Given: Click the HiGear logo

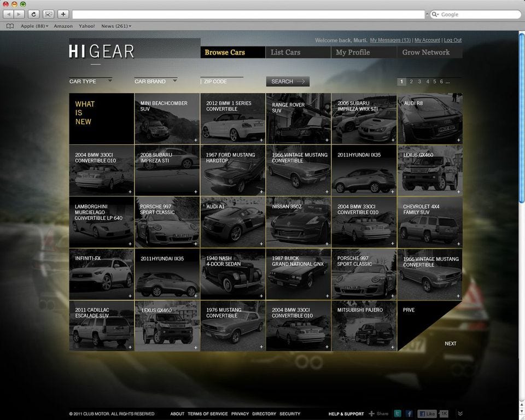Looking at the screenshot, I should tap(102, 52).
